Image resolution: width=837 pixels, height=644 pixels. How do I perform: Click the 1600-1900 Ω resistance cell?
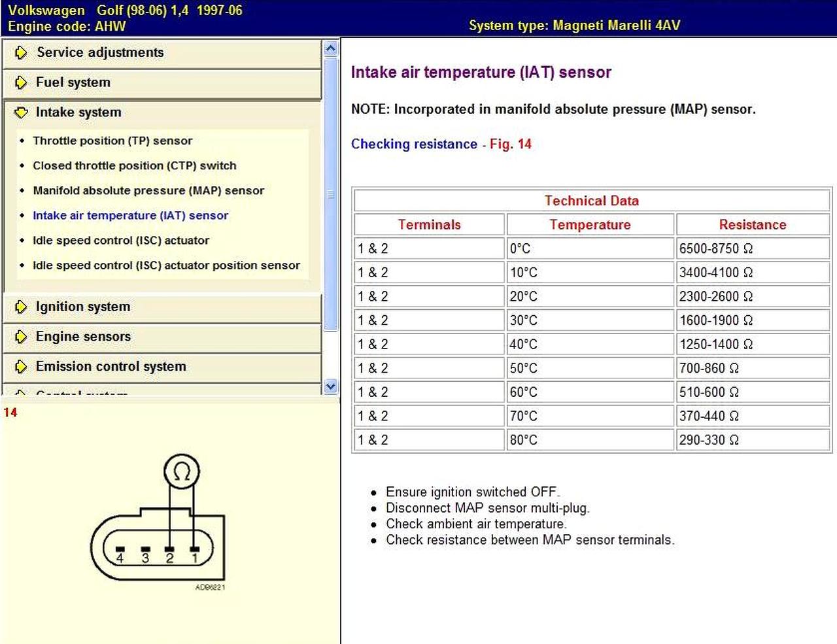tap(753, 320)
